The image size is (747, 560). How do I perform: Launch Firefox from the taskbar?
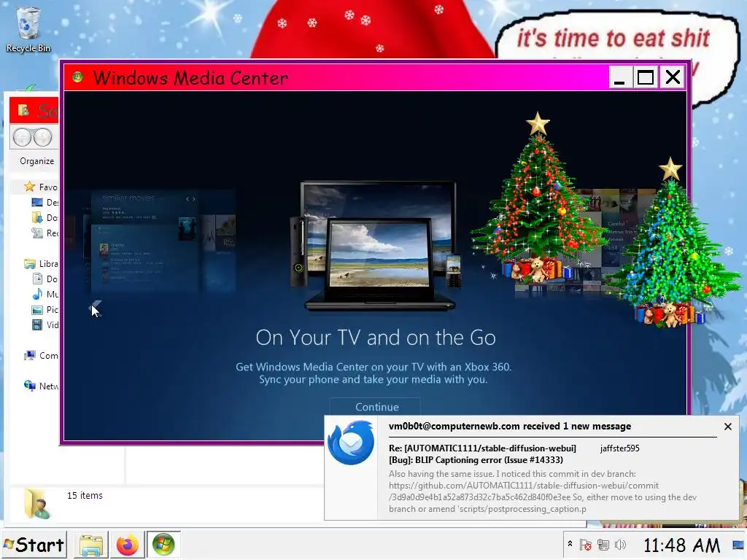pyautogui.click(x=127, y=545)
